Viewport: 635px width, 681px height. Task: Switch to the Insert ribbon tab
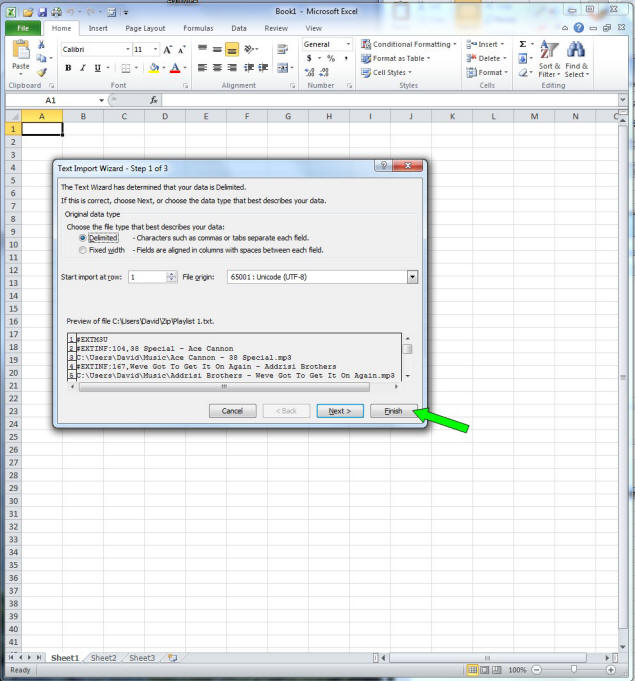[98, 28]
